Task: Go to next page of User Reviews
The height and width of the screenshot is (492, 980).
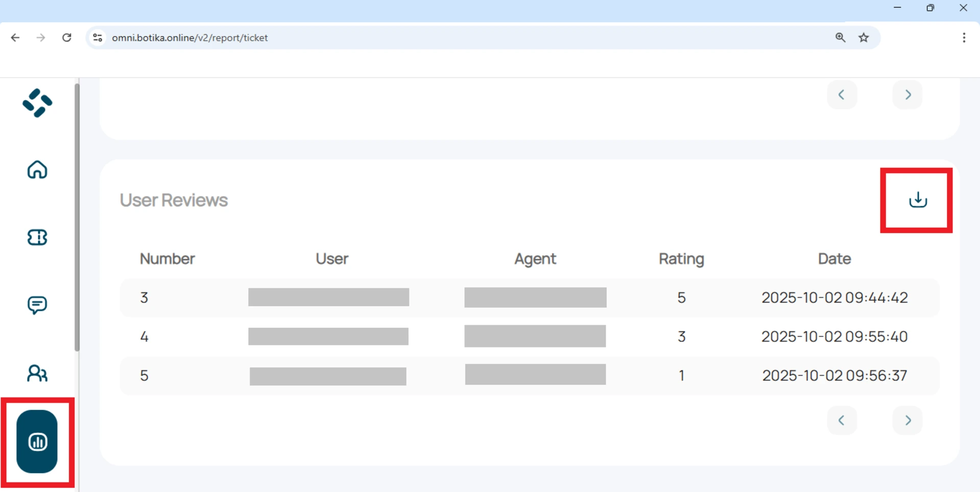Action: coord(907,421)
